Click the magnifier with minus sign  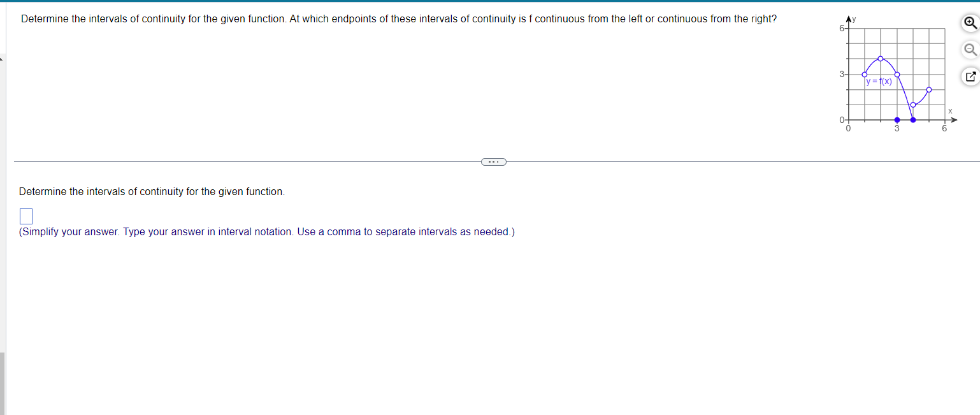click(969, 48)
